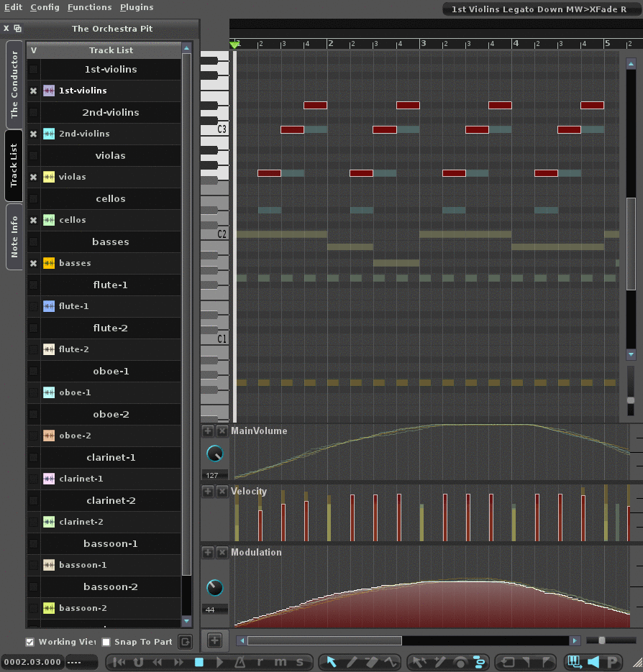Image resolution: width=643 pixels, height=672 pixels.
Task: Toggle visibility of the cellos track
Action: point(33,220)
